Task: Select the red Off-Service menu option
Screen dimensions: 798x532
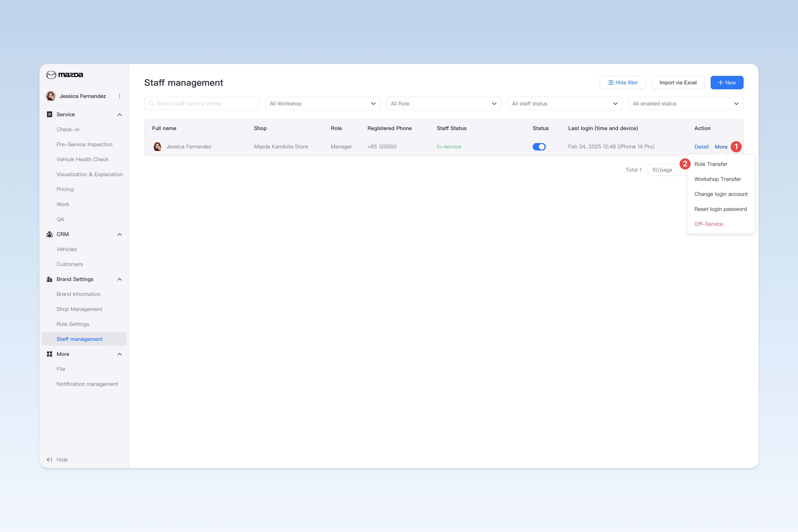Action: [x=708, y=224]
